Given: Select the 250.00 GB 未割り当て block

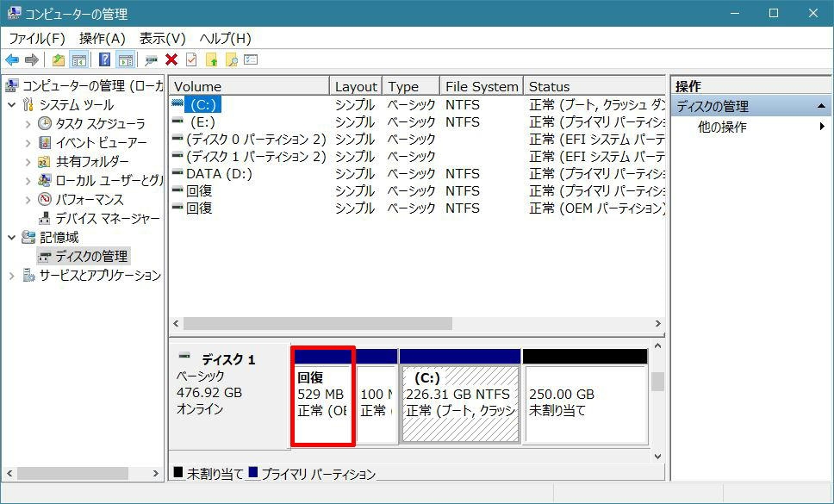Looking at the screenshot, I should [585, 396].
